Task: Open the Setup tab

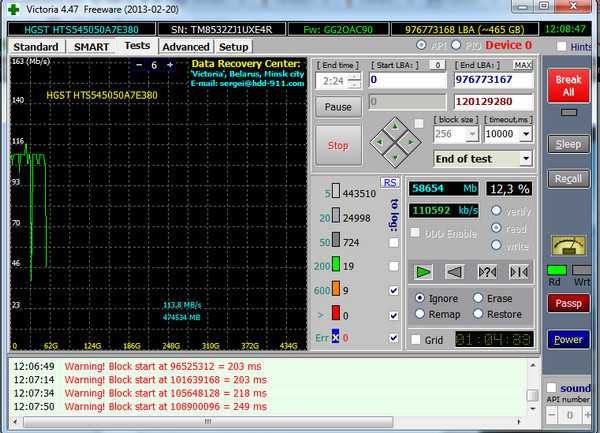Action: click(233, 47)
